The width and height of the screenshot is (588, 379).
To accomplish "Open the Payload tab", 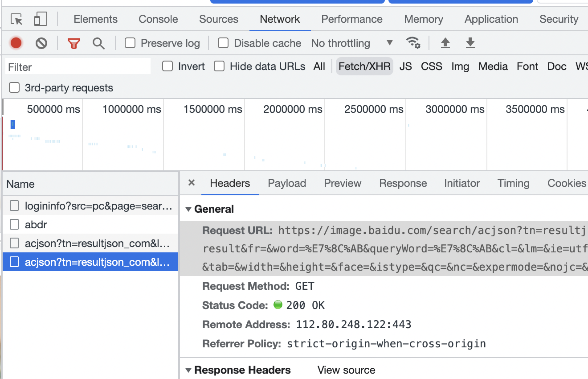I will point(287,183).
